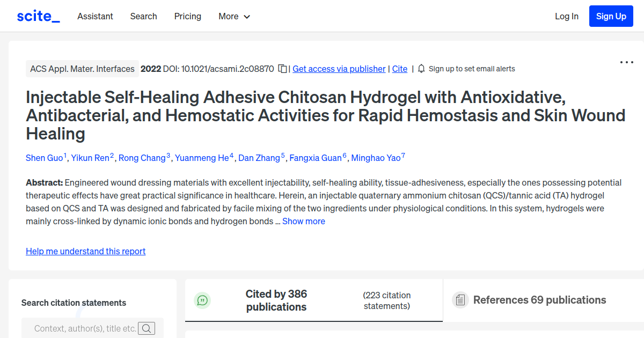Open the Cite link
This screenshot has height=338, width=644.
(x=399, y=69)
